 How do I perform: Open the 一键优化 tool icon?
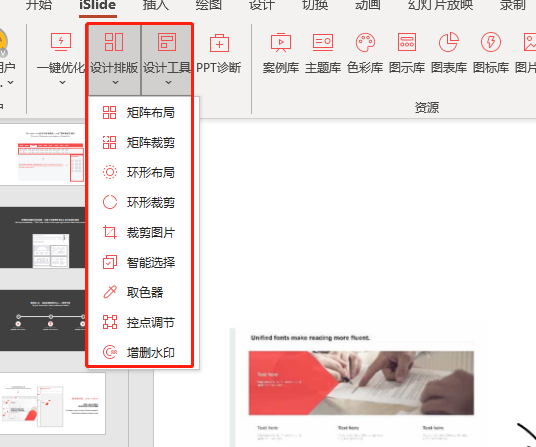(61, 42)
